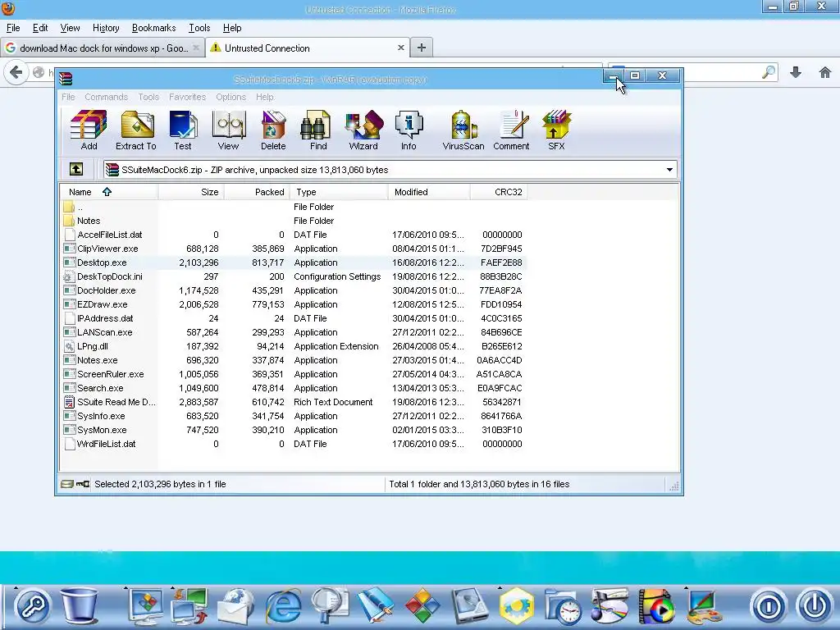Select the Notes folder row
The image size is (840, 630).
(x=294, y=221)
